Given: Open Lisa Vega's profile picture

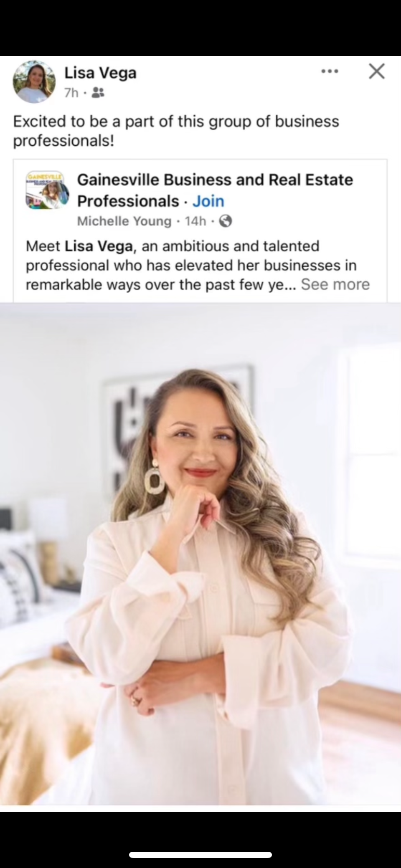Looking at the screenshot, I should click(34, 82).
